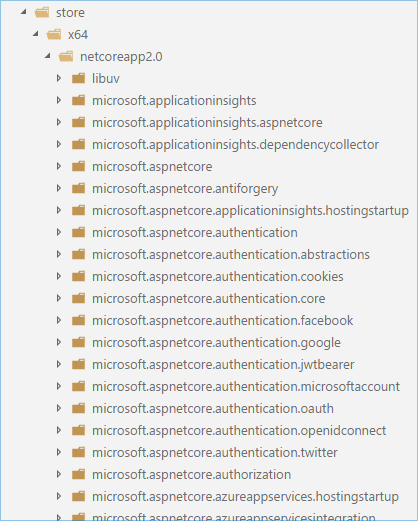Expand authentication.facebook folder arrow
This screenshot has height=521, width=418.
(x=59, y=320)
